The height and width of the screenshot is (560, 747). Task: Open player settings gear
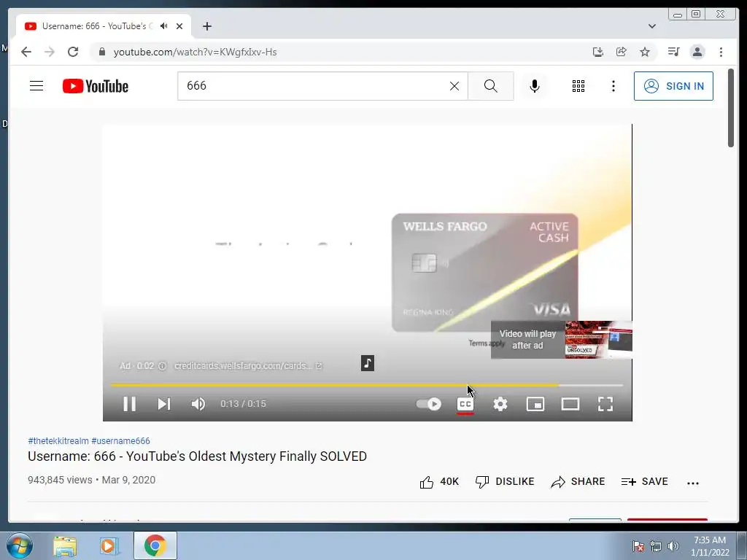500,404
